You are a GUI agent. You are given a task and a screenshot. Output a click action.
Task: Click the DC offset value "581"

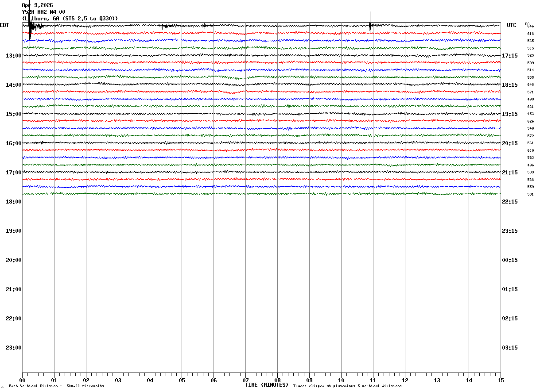pos(530,194)
